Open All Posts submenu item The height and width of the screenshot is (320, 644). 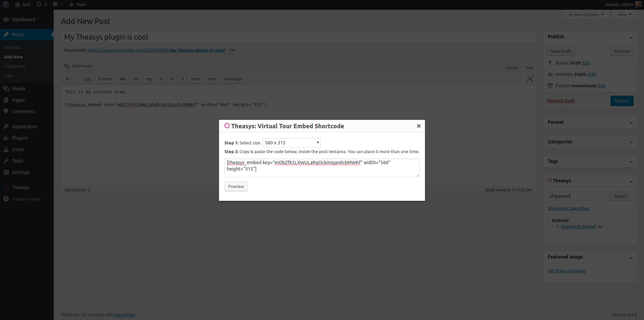tap(12, 48)
